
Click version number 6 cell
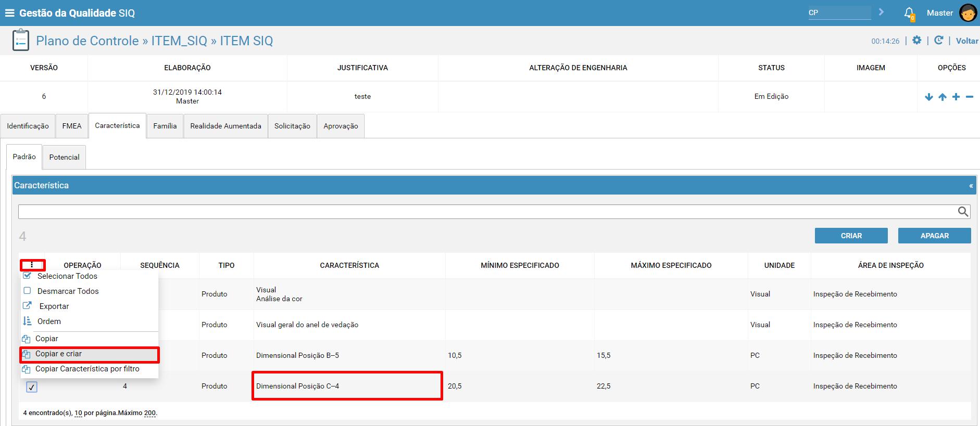[44, 96]
